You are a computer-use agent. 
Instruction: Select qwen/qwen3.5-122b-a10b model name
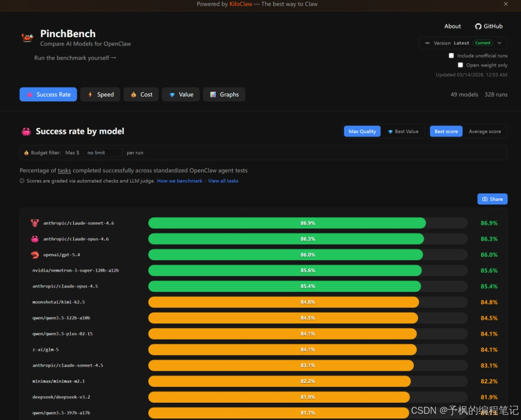(x=61, y=318)
